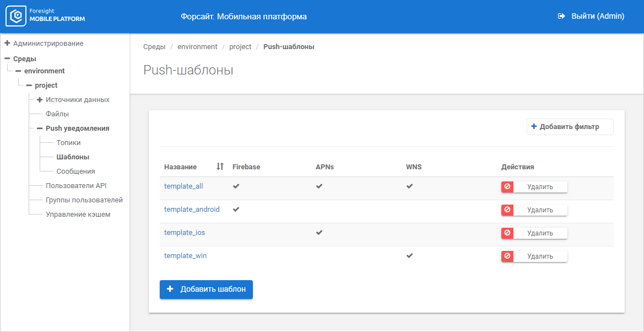This screenshot has height=332, width=644.
Task: Click the Добавить фильтр button
Action: coord(570,127)
